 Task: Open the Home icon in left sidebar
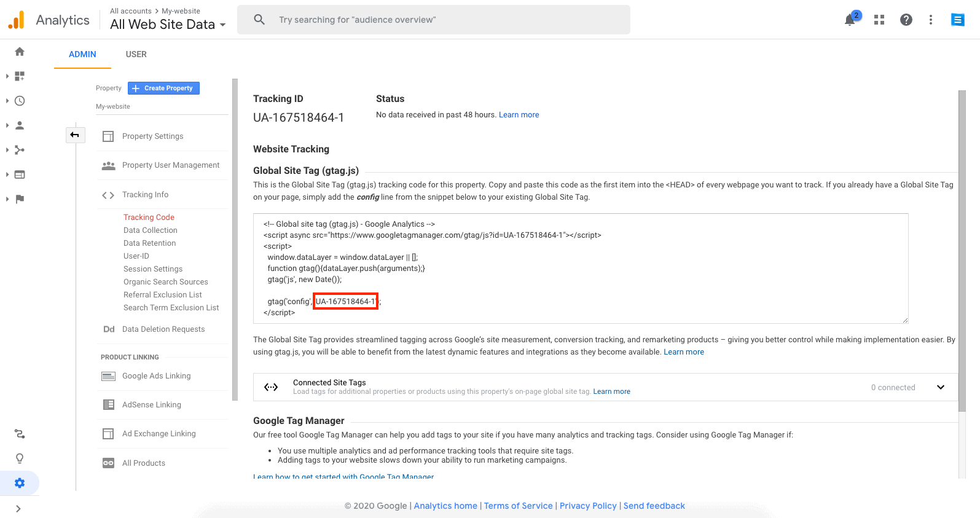tap(20, 52)
